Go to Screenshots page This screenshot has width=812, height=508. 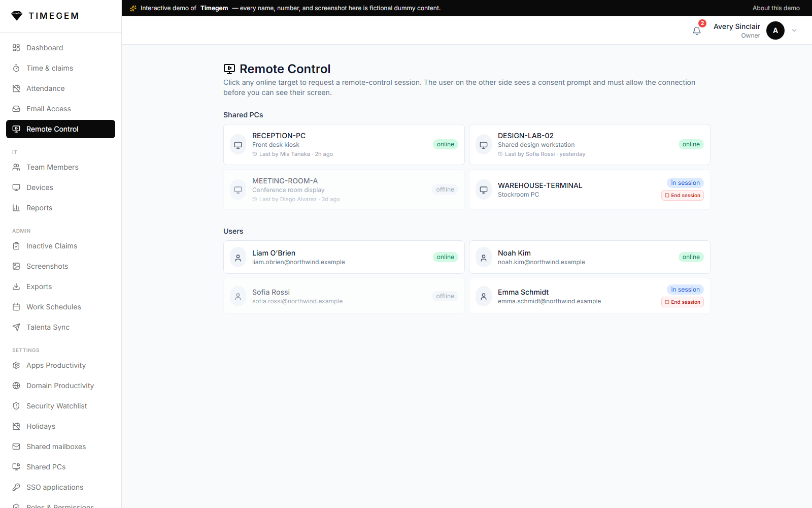click(x=61, y=266)
